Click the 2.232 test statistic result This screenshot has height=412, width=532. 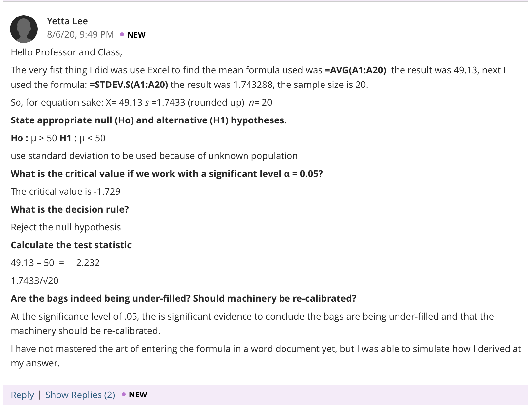pos(88,263)
